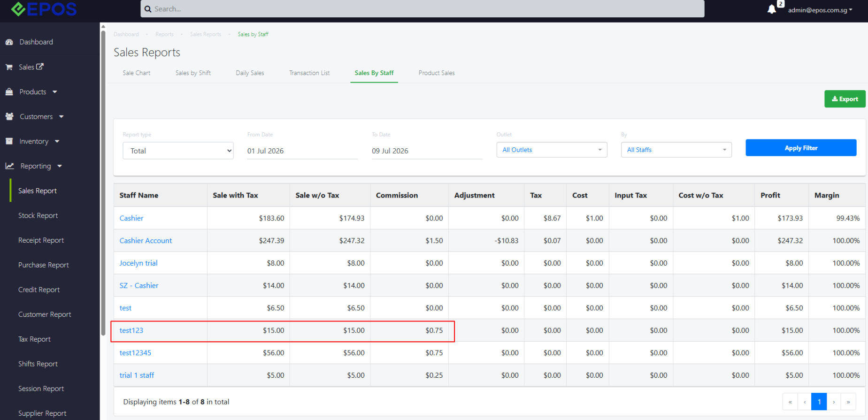
Task: Click the Sales Reports breadcrumb link
Action: tap(206, 34)
